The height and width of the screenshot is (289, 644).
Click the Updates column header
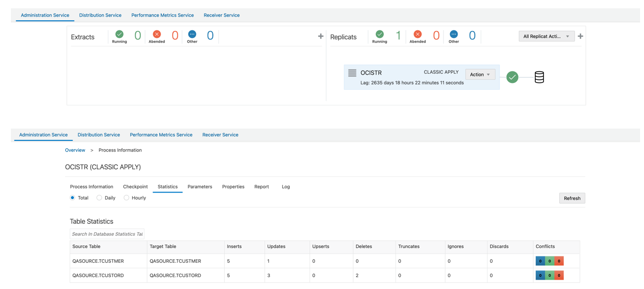point(287,247)
